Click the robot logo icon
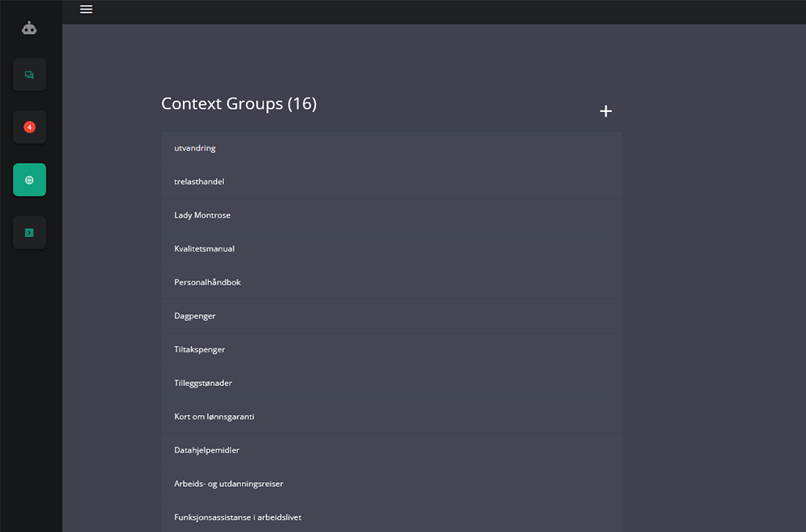Image resolution: width=806 pixels, height=532 pixels. [30, 28]
